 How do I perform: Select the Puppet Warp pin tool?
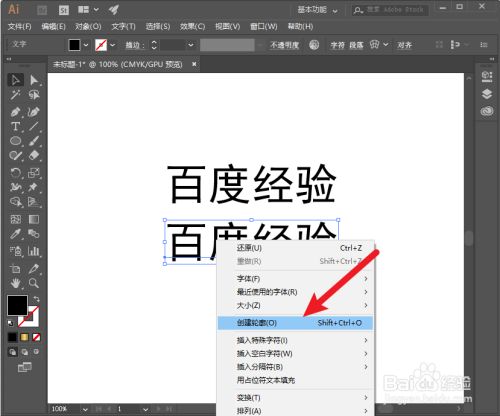[x=34, y=187]
